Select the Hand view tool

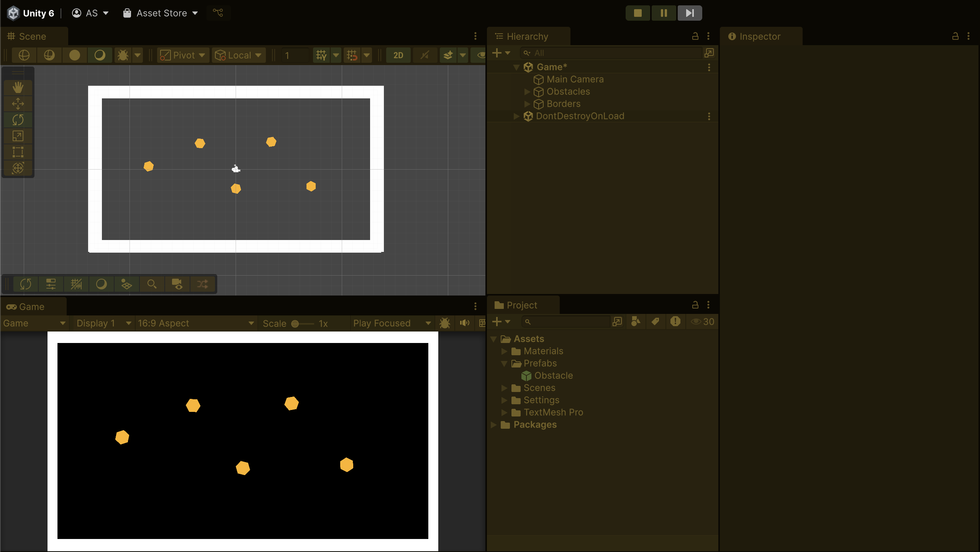18,88
